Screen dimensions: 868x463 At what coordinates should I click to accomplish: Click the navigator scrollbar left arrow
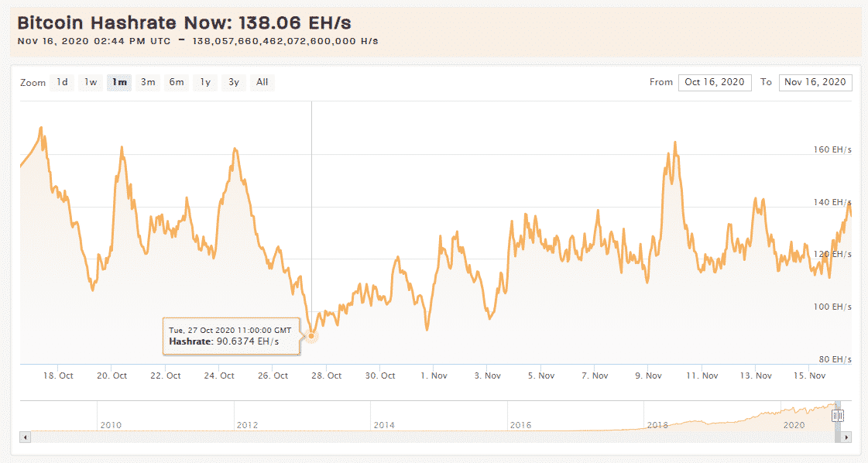pyautogui.click(x=25, y=437)
